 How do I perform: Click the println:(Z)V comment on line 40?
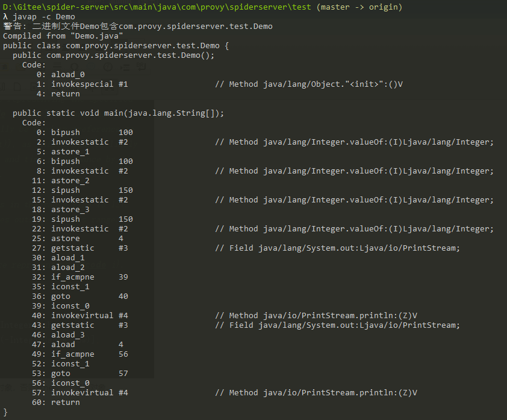[x=316, y=316]
